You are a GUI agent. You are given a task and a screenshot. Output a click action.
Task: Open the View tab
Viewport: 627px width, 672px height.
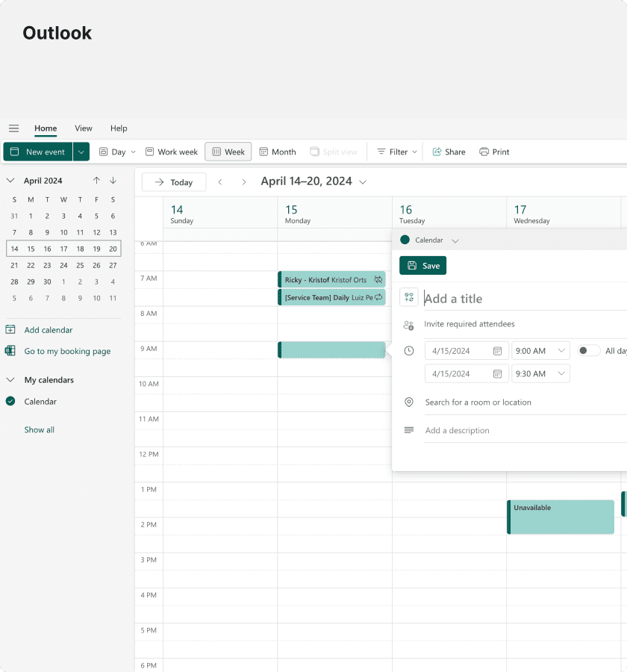point(83,128)
